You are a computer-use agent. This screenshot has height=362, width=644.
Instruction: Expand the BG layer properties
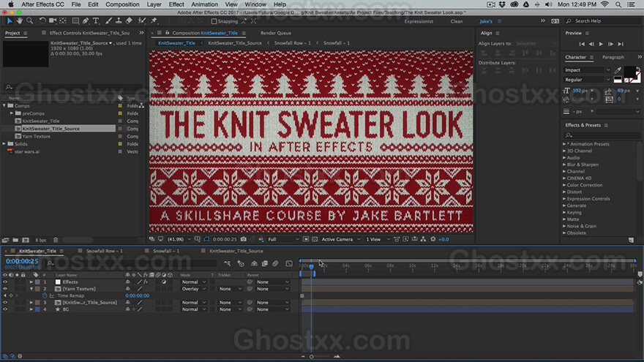[x=31, y=309]
